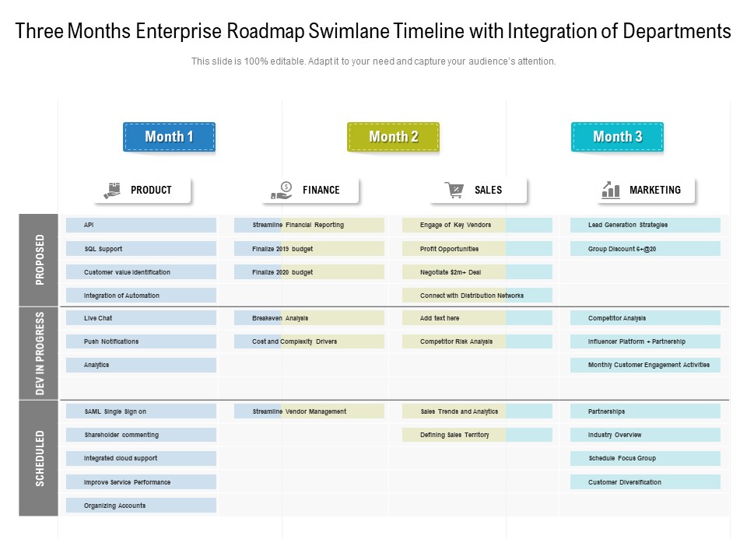Click the Finance coin-in-hand icon
The width and height of the screenshot is (747, 560).
pos(282,190)
